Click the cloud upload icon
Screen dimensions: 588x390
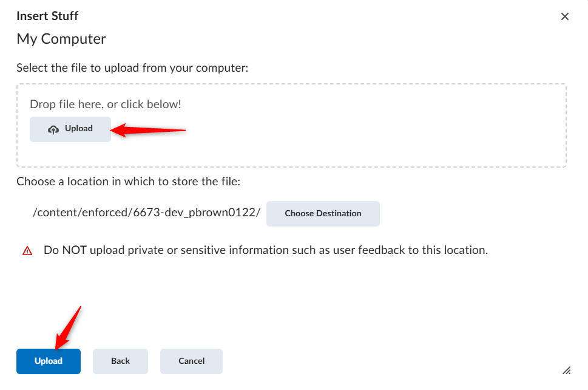click(x=53, y=129)
